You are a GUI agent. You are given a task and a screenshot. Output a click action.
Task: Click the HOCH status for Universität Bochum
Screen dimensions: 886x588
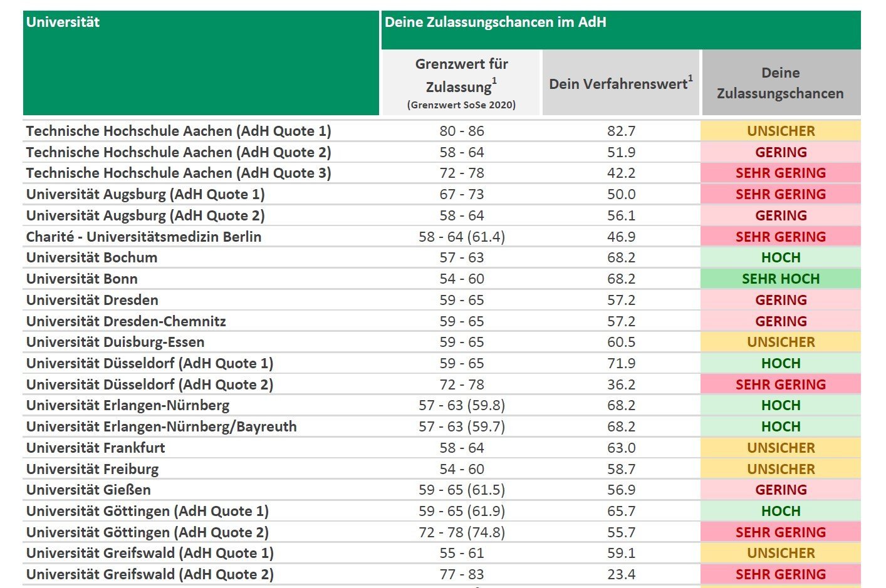780,257
